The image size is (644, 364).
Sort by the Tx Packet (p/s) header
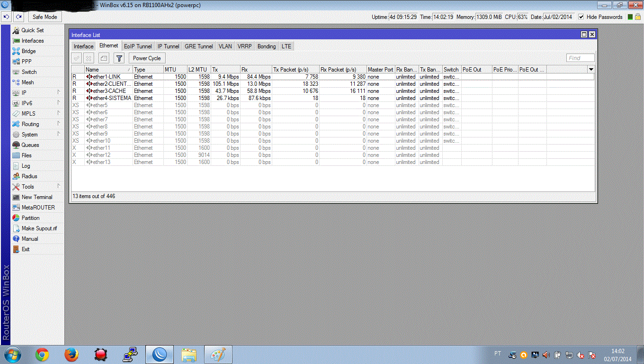pyautogui.click(x=295, y=70)
